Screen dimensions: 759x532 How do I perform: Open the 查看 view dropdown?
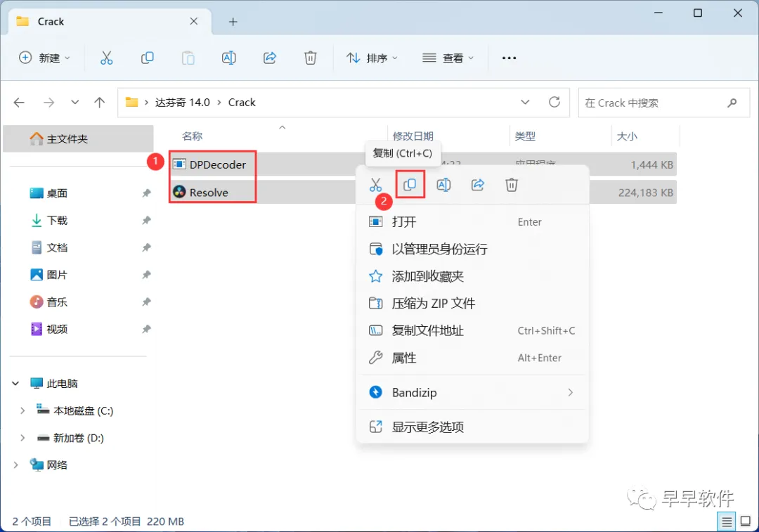448,58
